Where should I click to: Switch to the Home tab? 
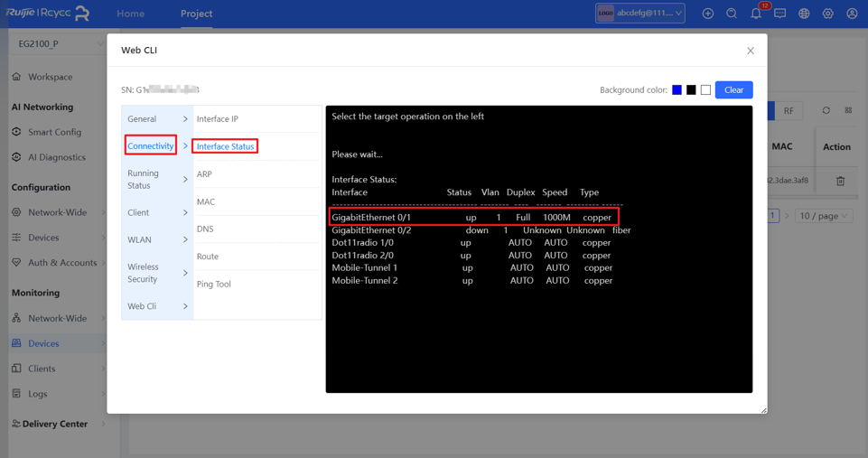(130, 14)
